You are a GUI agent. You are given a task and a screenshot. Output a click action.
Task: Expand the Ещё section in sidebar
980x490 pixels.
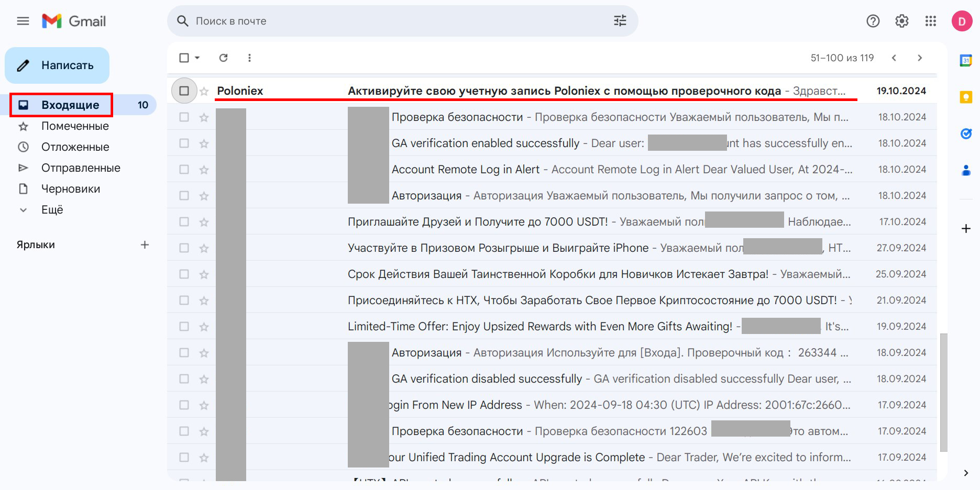52,209
